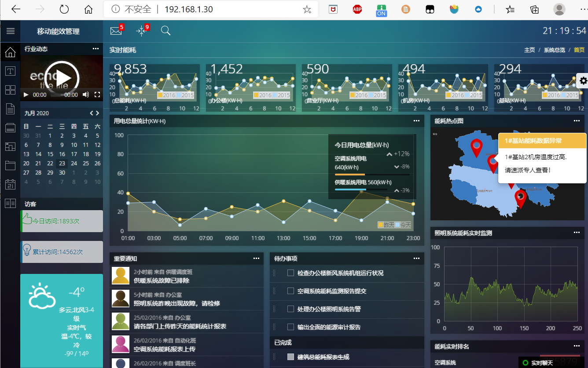Image resolution: width=588 pixels, height=368 pixels.
Task: Uncheck the completed 建筑总能耗报表生成 item
Action: tap(290, 357)
